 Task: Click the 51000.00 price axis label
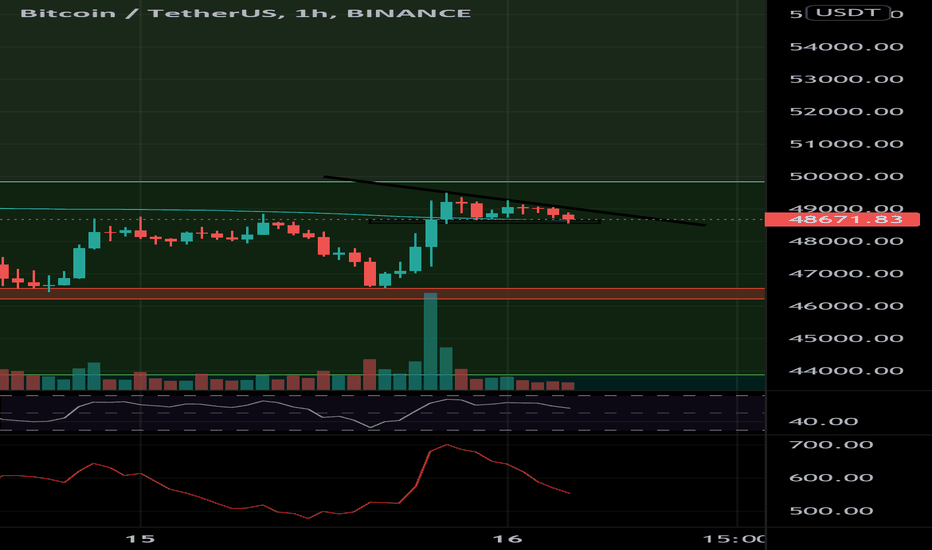[846, 144]
